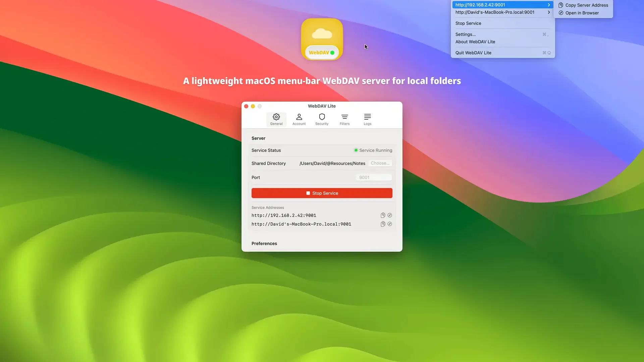
Task: Open the Security tab
Action: click(322, 119)
